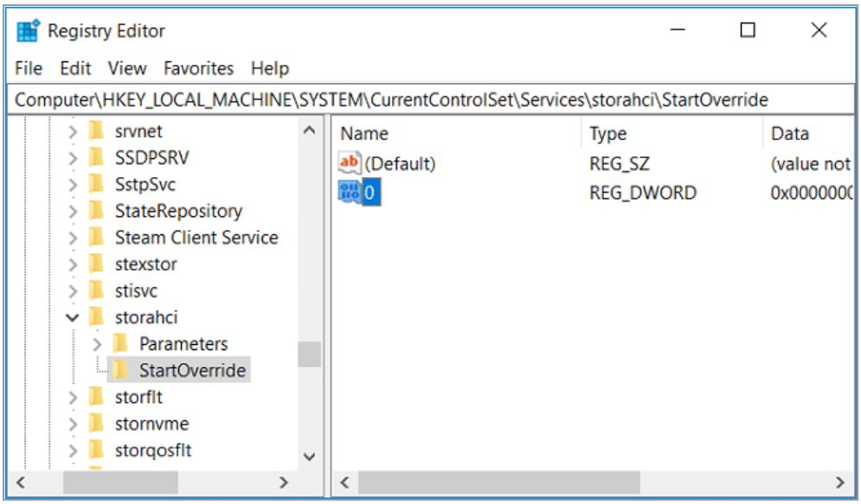Click the tree pane scroll down arrow
Viewport: 861px width, 504px height.
309,456
